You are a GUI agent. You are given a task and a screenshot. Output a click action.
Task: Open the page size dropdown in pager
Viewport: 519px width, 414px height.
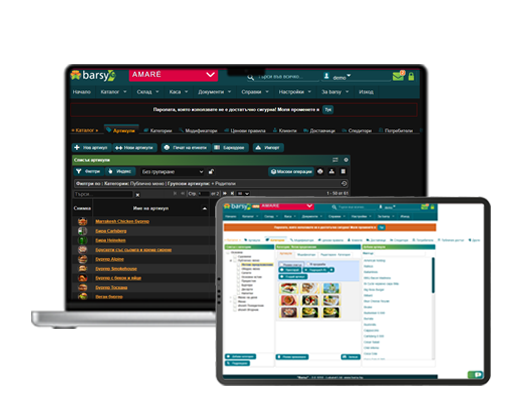[243, 193]
